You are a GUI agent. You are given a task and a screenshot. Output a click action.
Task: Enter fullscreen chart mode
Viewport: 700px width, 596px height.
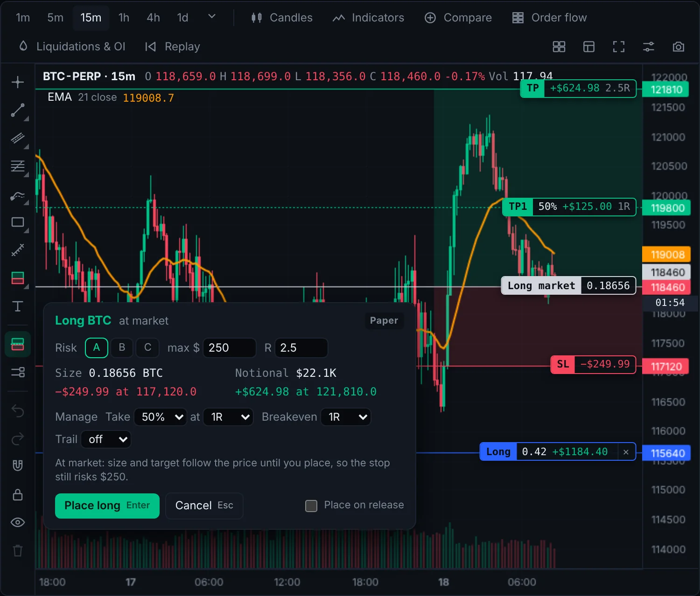coord(619,47)
